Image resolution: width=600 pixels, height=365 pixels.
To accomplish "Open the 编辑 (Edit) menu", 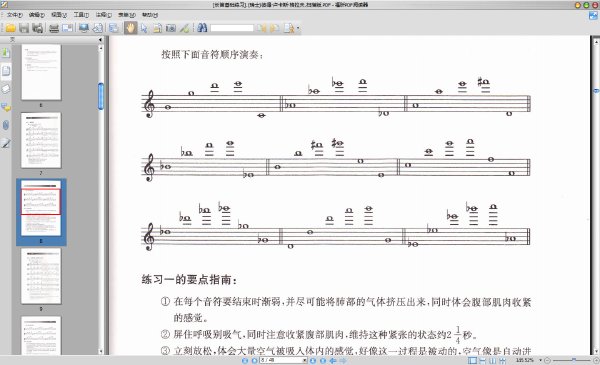I will point(37,15).
